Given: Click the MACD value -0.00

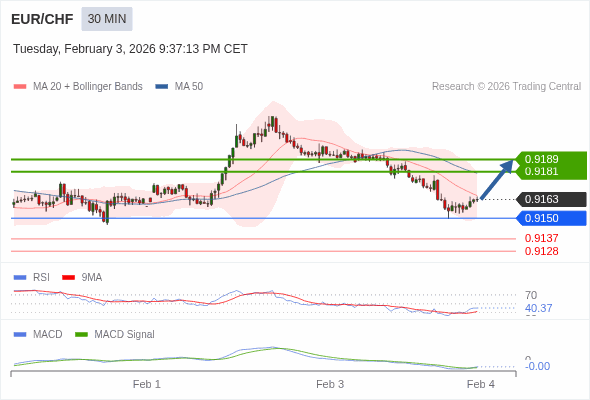Looking at the screenshot, I should 537,366.
